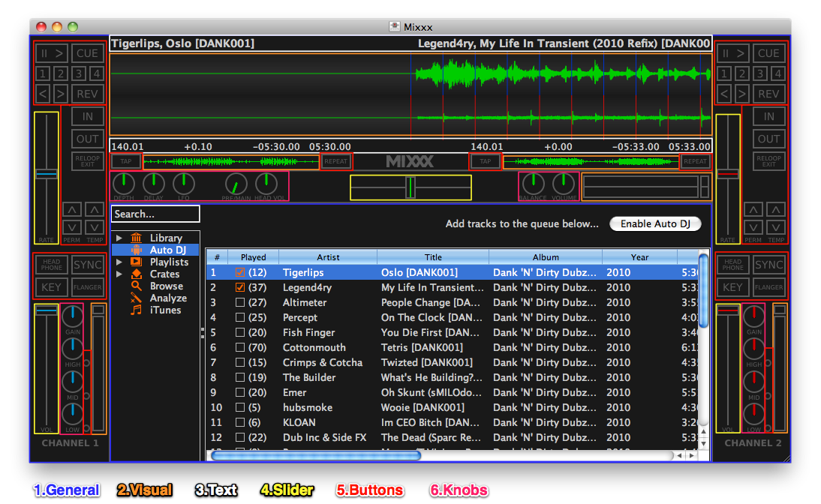821x504 pixels.
Task: Check the Played box for Cottonmouth
Action: tap(240, 347)
